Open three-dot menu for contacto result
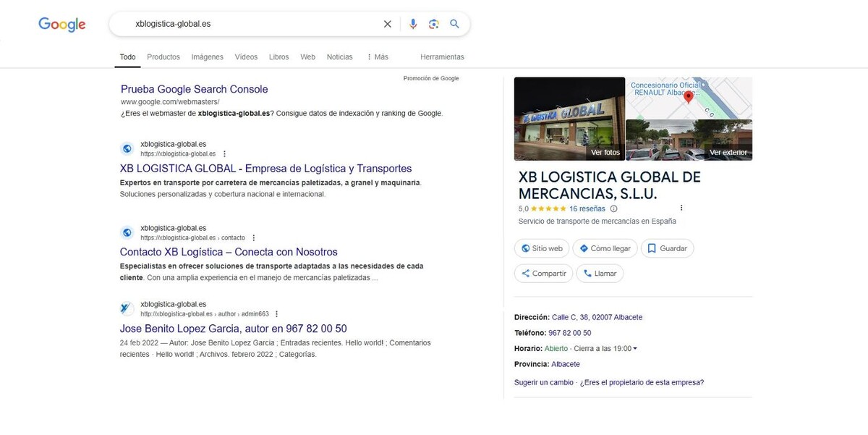 click(x=254, y=237)
